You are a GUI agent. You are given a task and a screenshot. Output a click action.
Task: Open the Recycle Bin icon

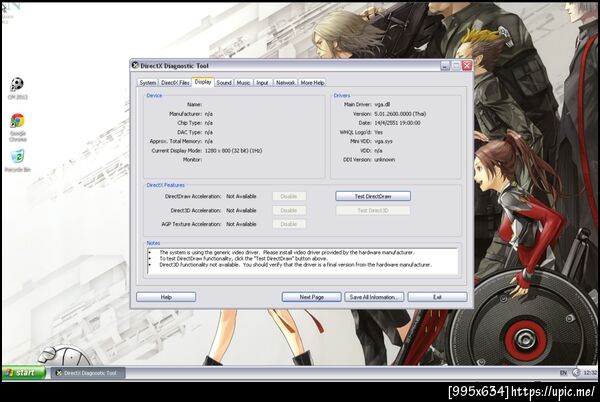click(x=18, y=161)
